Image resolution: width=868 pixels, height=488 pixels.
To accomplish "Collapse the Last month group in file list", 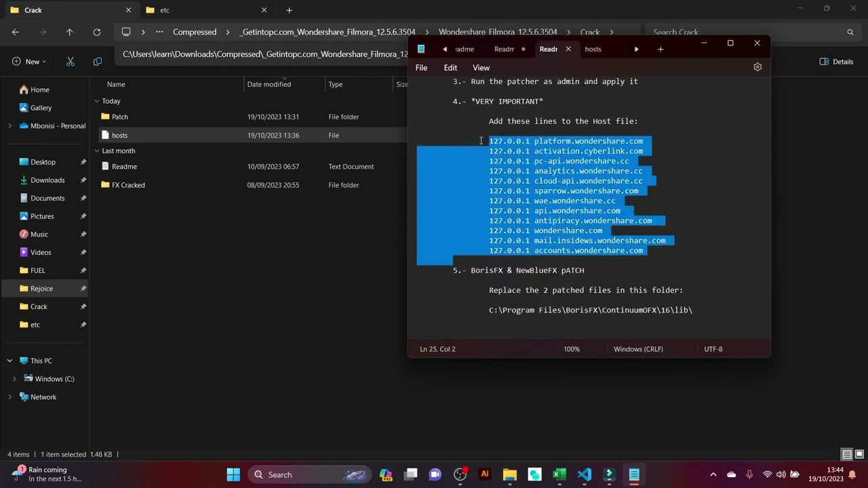I will [97, 150].
